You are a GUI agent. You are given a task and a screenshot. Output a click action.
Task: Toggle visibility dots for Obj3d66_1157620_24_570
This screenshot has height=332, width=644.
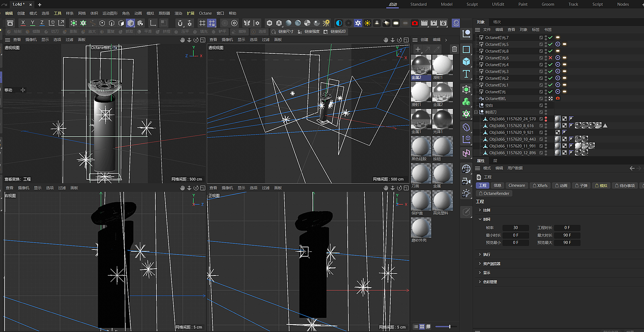click(546, 119)
